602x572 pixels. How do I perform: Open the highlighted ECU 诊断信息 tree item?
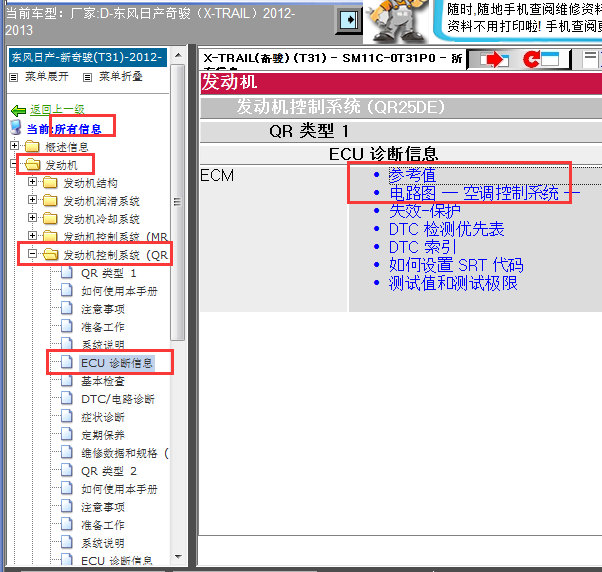117,363
